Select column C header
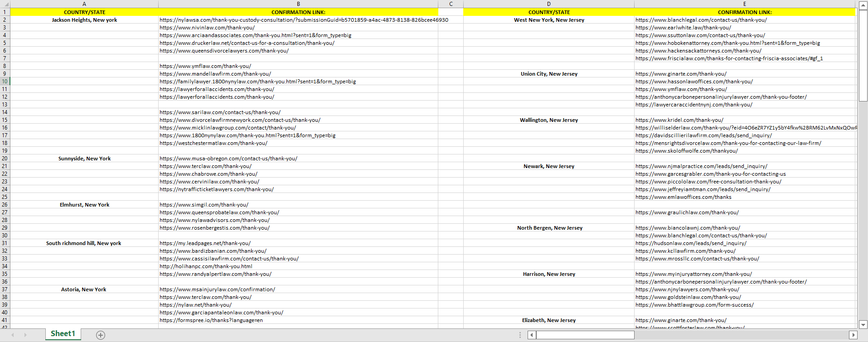This screenshot has width=868, height=342. pos(451,4)
